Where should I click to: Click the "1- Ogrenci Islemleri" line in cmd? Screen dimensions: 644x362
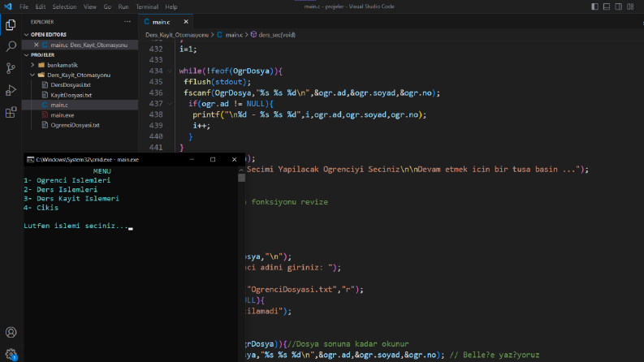point(67,180)
